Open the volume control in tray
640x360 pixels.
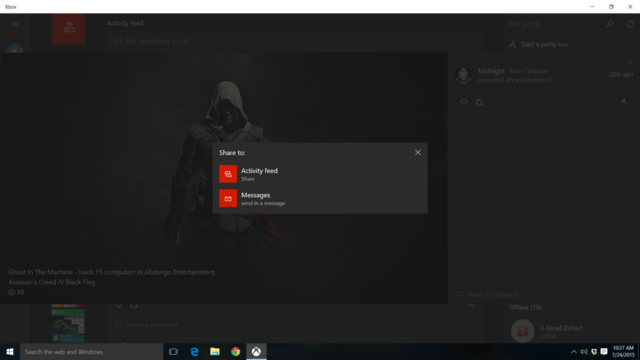click(584, 351)
